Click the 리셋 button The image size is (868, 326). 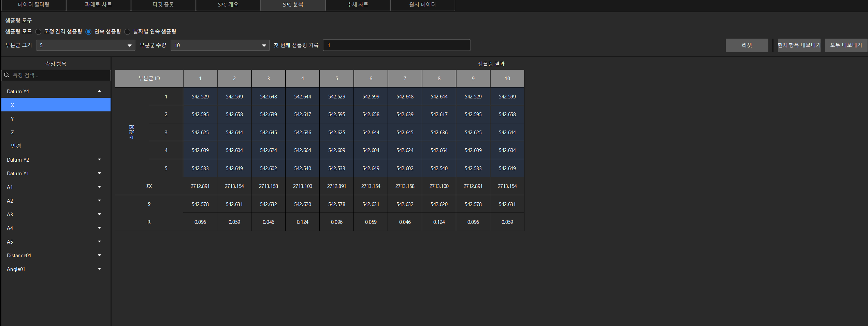coord(747,45)
